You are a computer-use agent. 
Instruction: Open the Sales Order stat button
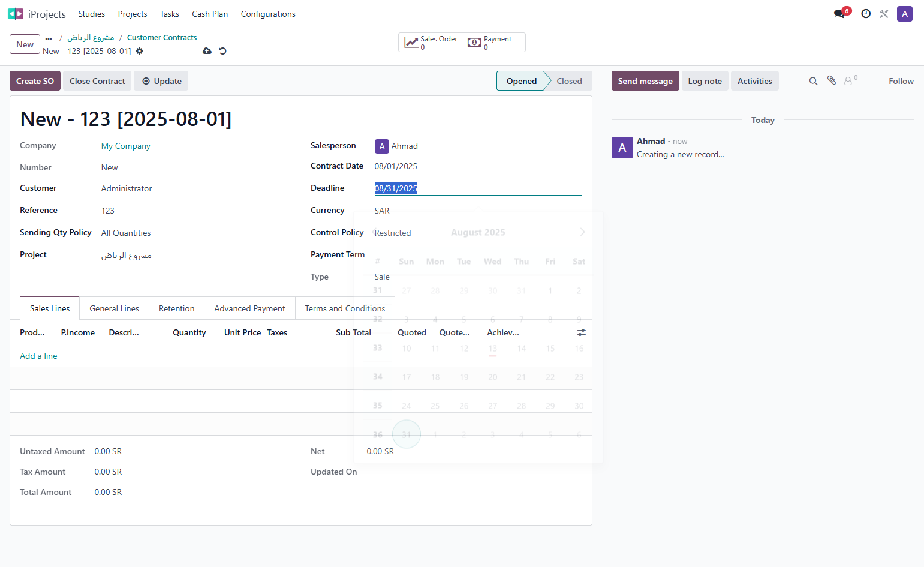coord(431,43)
